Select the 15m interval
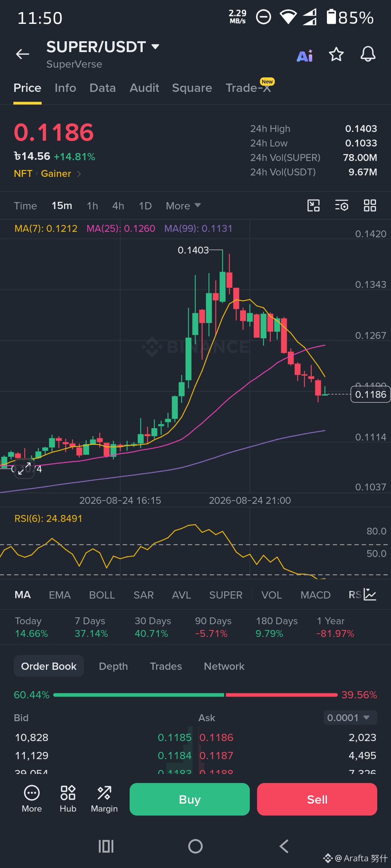The height and width of the screenshot is (868, 391). 62,206
